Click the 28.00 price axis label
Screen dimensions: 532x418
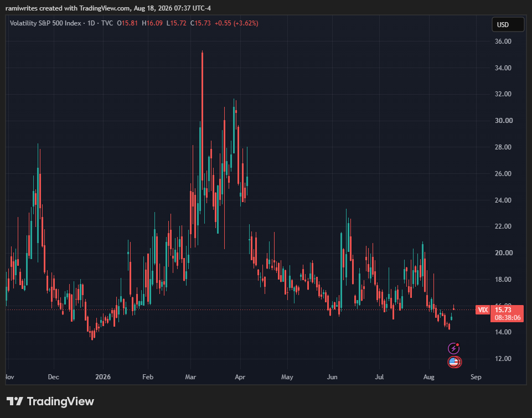[503, 147]
